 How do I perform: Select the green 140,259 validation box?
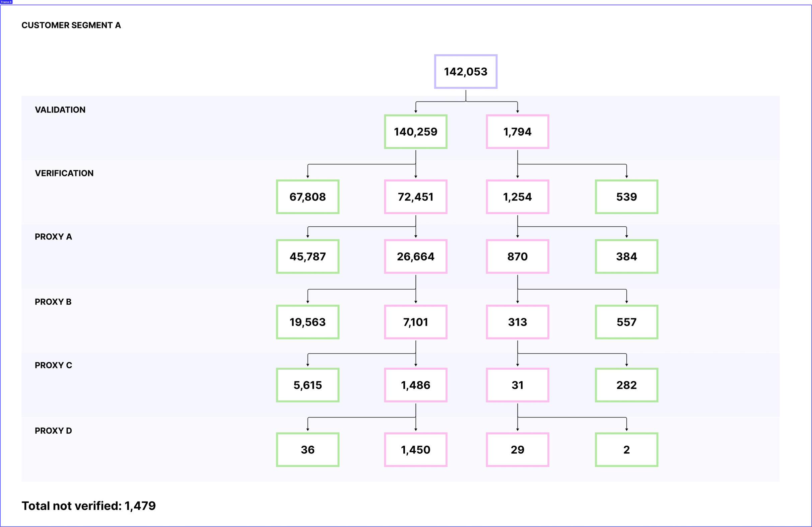pyautogui.click(x=415, y=132)
